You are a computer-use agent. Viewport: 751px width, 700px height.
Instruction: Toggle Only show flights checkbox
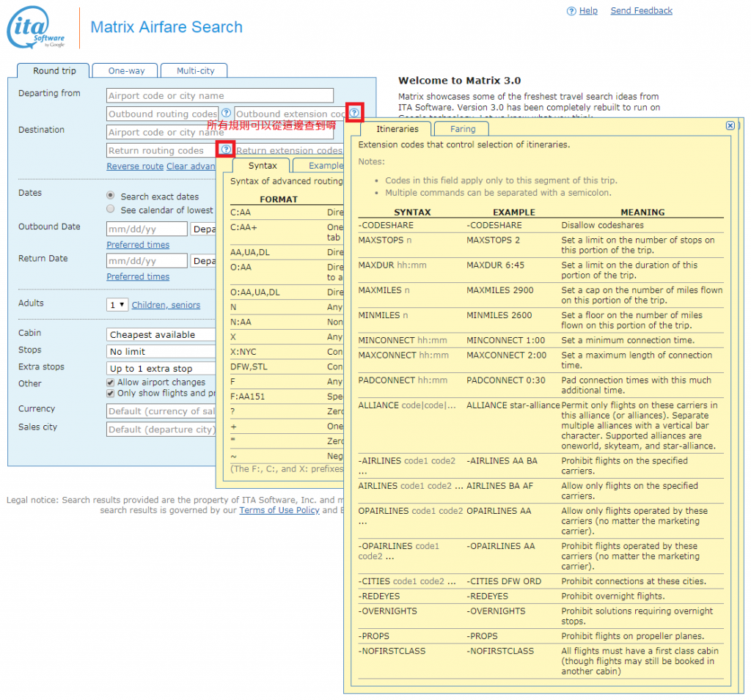point(111,394)
